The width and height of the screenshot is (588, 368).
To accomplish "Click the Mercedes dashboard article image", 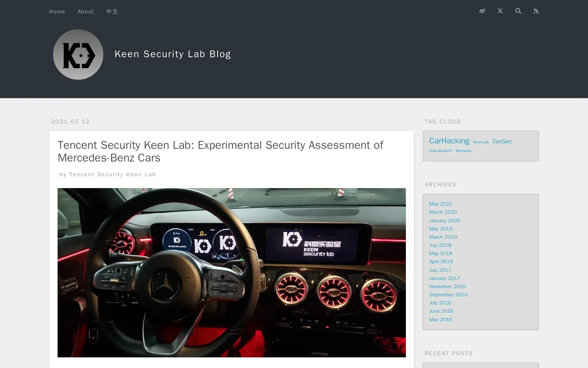I will (232, 273).
